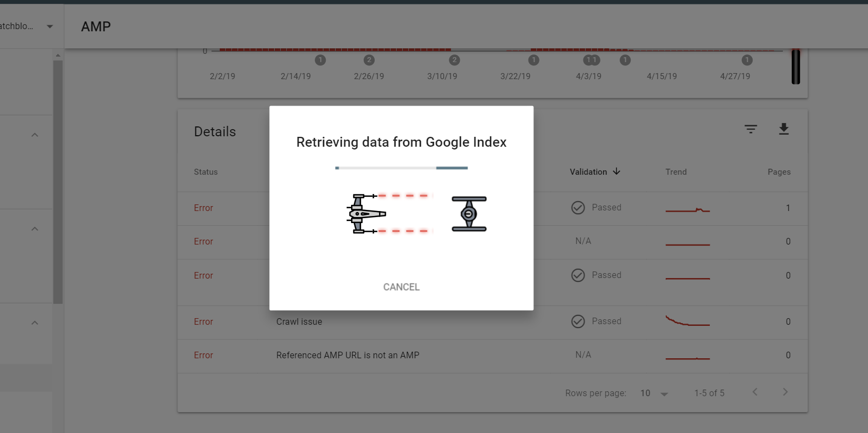Go to previous results page
This screenshot has width=868, height=433.
755,392
